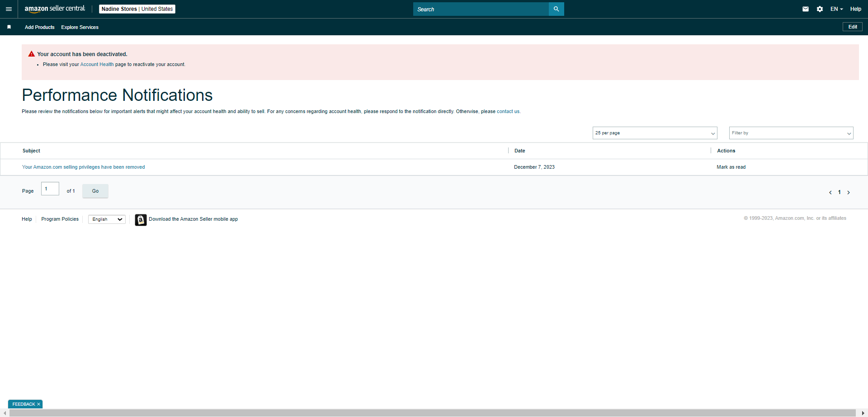Open the settings gear icon
The width and height of the screenshot is (868, 417).
(820, 9)
